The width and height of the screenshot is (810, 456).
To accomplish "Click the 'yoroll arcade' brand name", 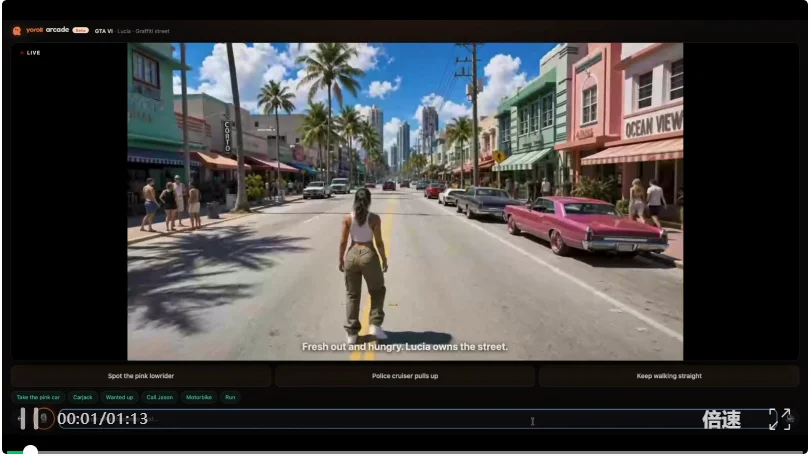I will 48,30.
